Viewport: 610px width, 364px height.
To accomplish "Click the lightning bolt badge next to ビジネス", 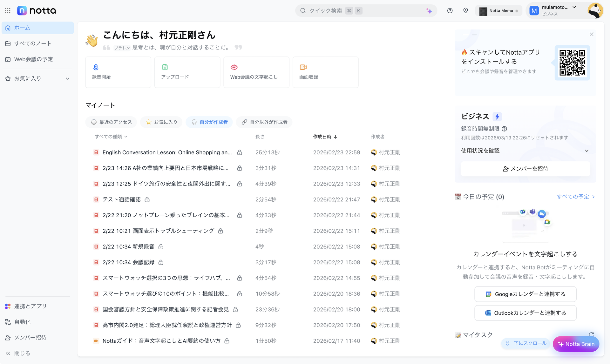I will coord(497,117).
